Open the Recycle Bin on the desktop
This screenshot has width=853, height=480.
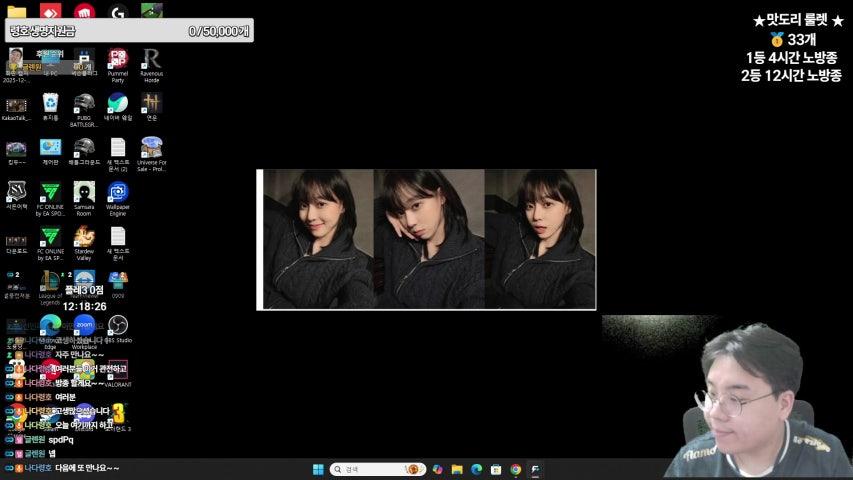(x=50, y=103)
